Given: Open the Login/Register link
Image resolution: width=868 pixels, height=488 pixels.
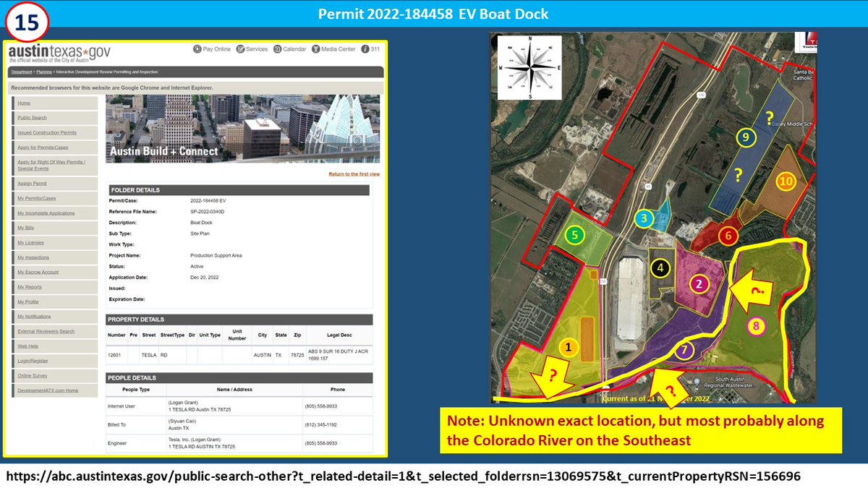Looking at the screenshot, I should click(33, 361).
